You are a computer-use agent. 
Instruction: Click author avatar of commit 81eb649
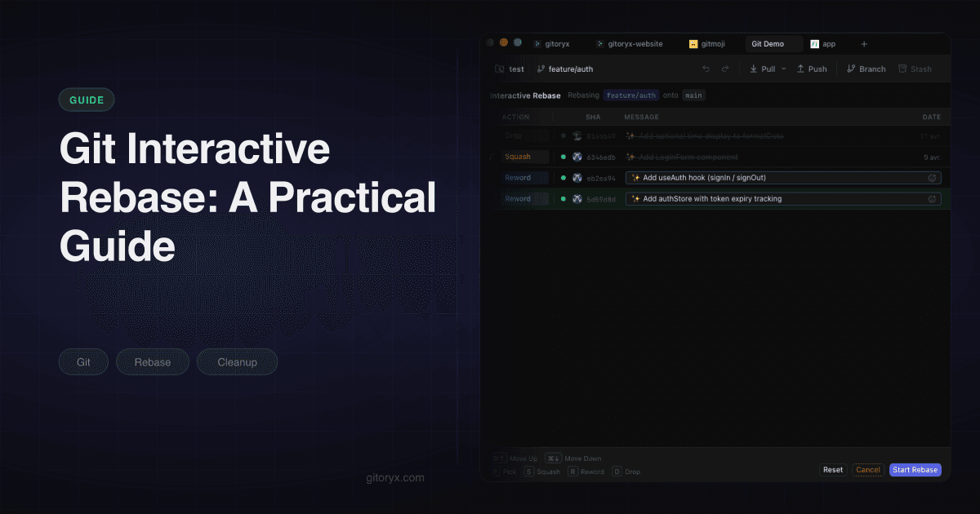(577, 135)
